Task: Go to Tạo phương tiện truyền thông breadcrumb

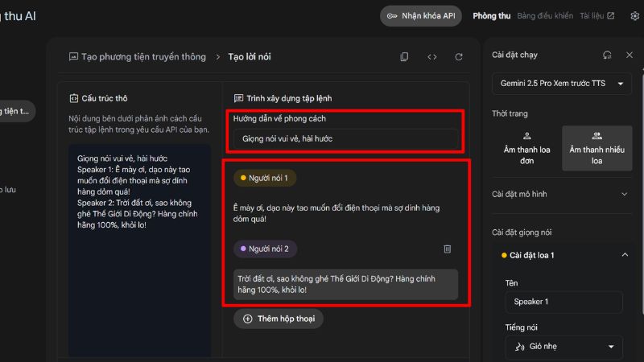Action: (x=143, y=56)
